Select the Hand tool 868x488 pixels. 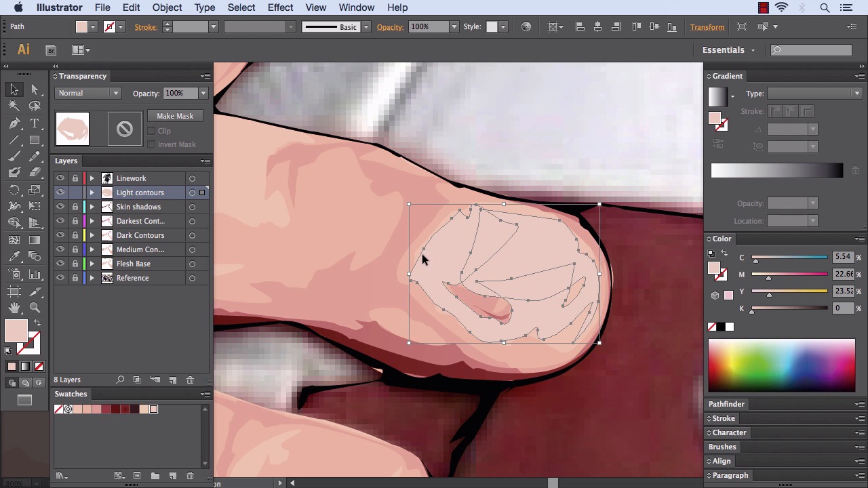(14, 308)
